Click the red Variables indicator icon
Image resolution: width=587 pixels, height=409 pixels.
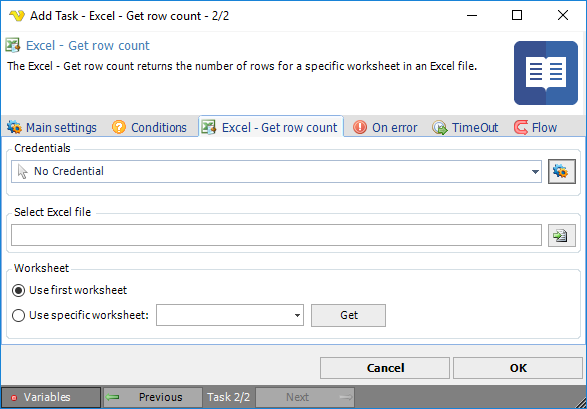tap(14, 397)
